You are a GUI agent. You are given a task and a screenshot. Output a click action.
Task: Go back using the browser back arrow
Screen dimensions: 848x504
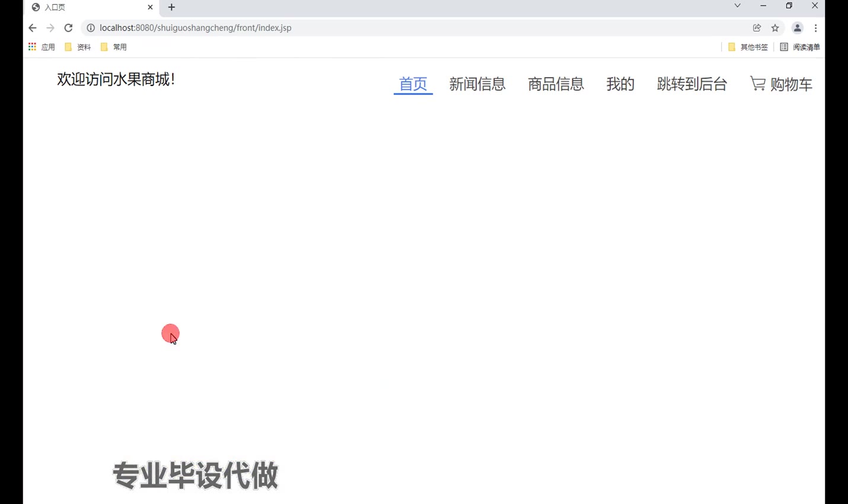tap(33, 28)
